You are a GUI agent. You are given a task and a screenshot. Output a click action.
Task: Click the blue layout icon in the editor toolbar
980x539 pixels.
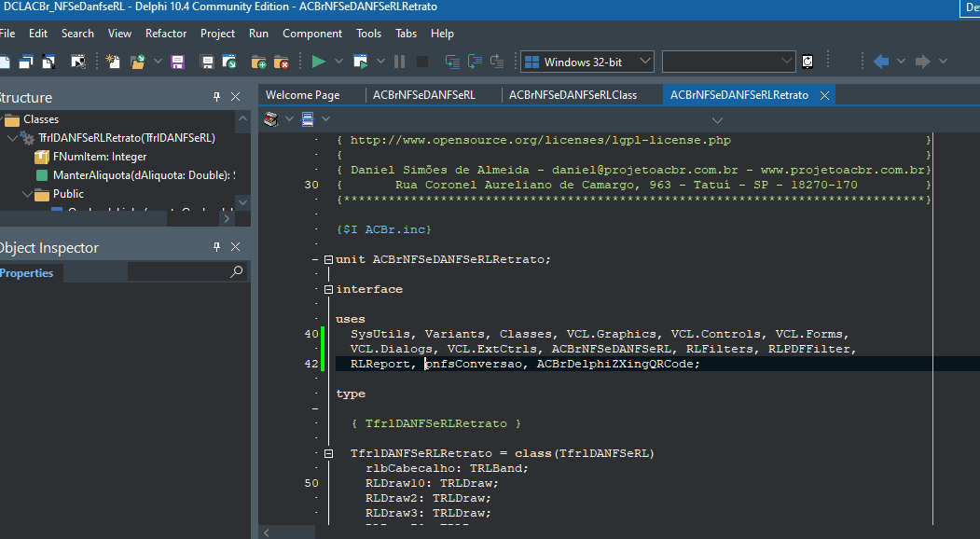point(308,118)
